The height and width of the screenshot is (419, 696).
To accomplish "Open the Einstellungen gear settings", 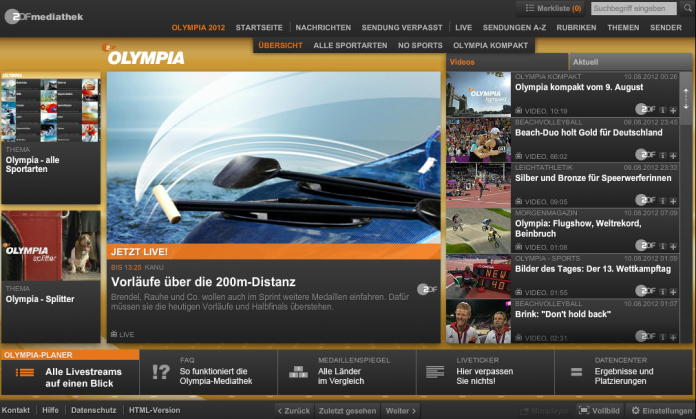I will pyautogui.click(x=661, y=411).
